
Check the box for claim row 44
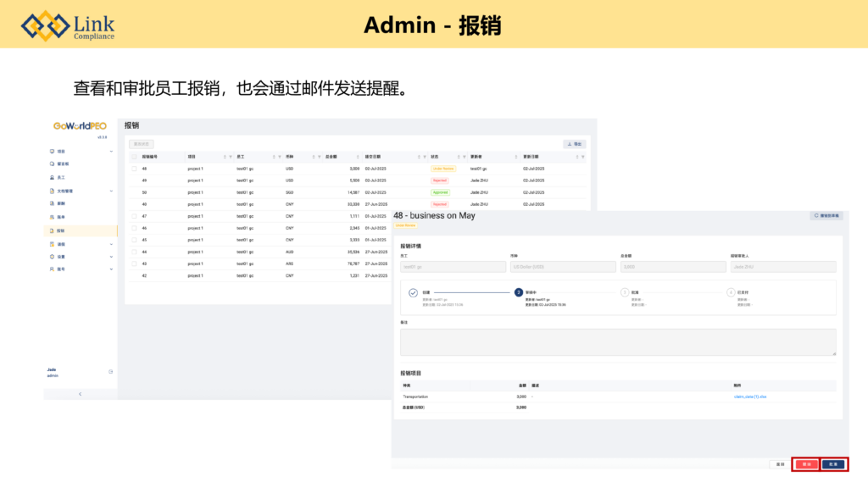pos(134,252)
